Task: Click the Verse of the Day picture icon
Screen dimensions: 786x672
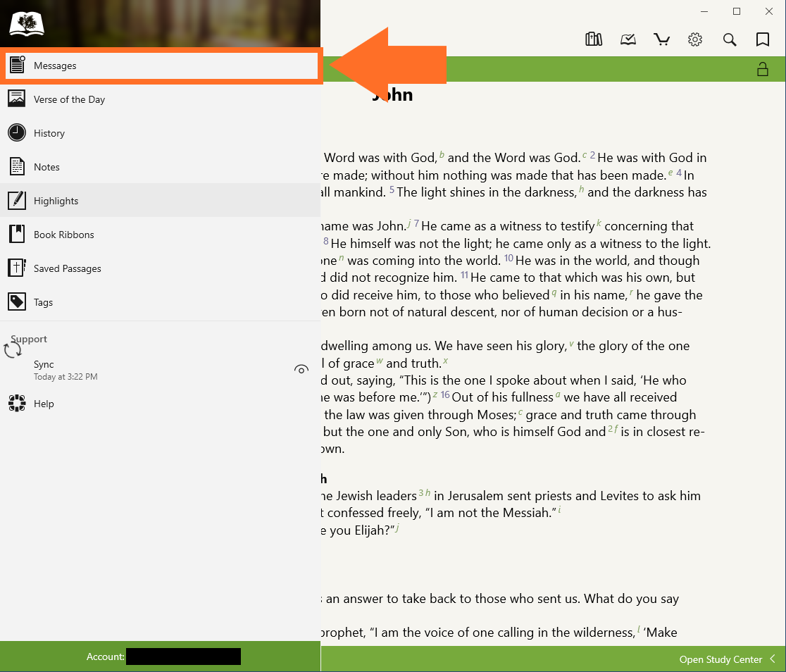Action: [x=16, y=99]
